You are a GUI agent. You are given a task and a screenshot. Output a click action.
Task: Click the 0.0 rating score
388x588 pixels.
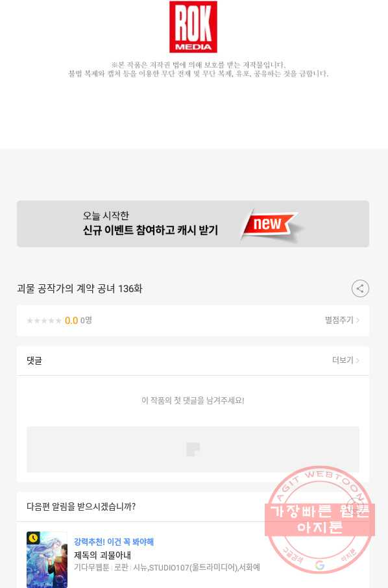click(x=71, y=321)
